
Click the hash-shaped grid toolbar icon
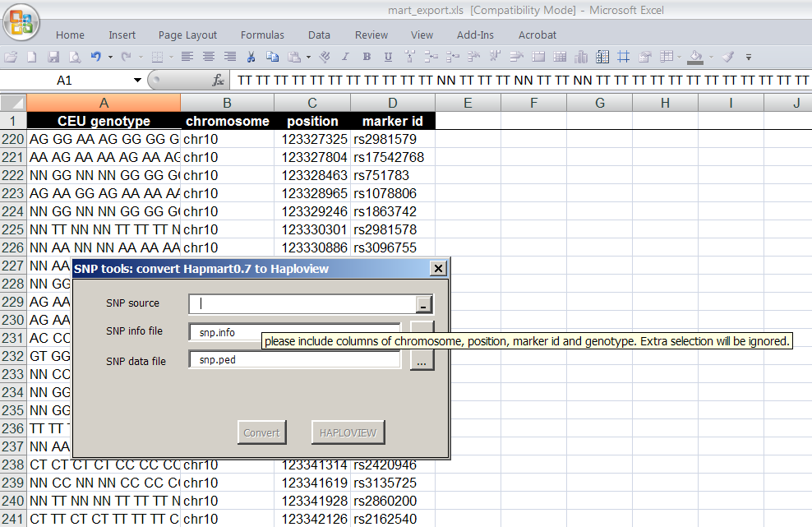(x=624, y=57)
